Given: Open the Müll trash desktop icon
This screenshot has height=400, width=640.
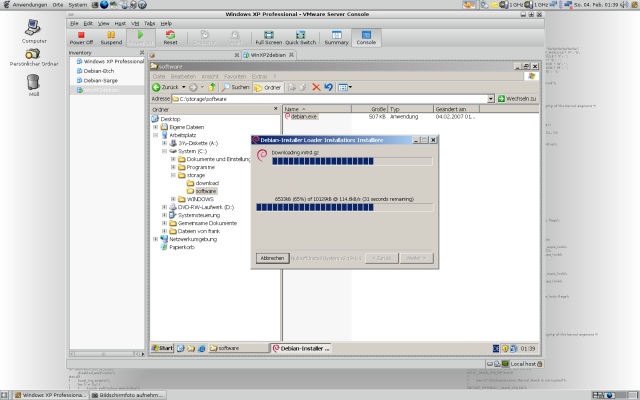Looking at the screenshot, I should (x=33, y=85).
